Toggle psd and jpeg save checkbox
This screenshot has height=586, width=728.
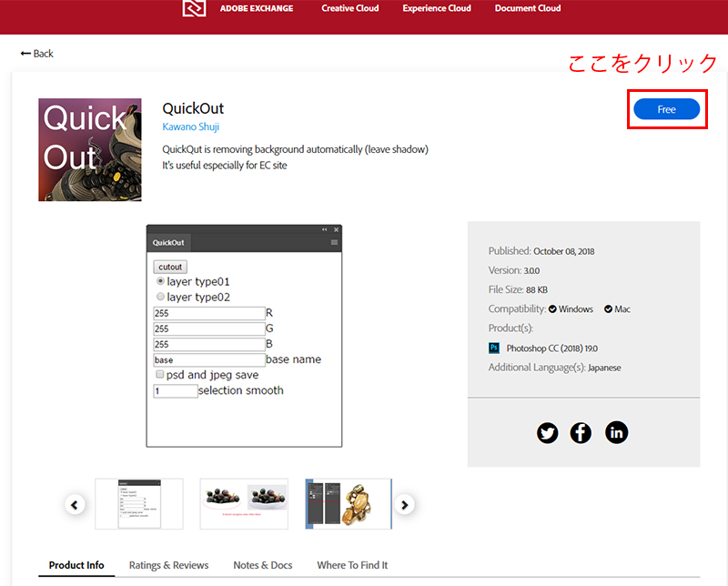[x=160, y=374]
